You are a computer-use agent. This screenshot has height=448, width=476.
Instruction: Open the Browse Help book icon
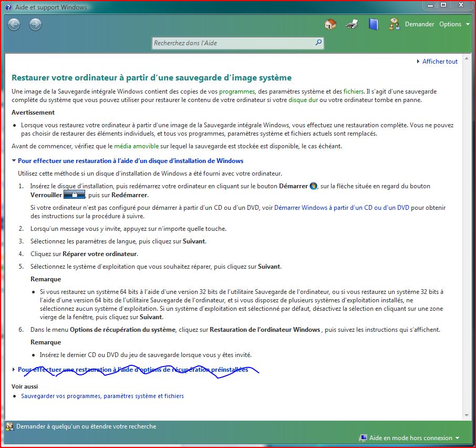pos(373,24)
